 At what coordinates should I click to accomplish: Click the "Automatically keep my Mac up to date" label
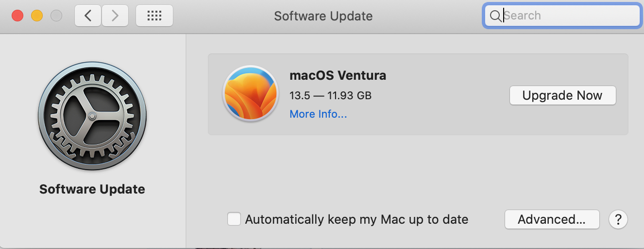[x=356, y=219]
